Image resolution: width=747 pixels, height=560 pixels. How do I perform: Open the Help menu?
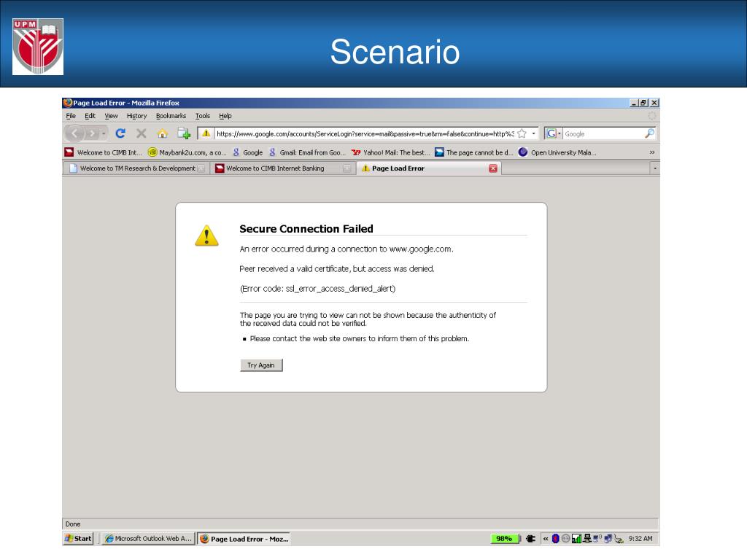(225, 116)
